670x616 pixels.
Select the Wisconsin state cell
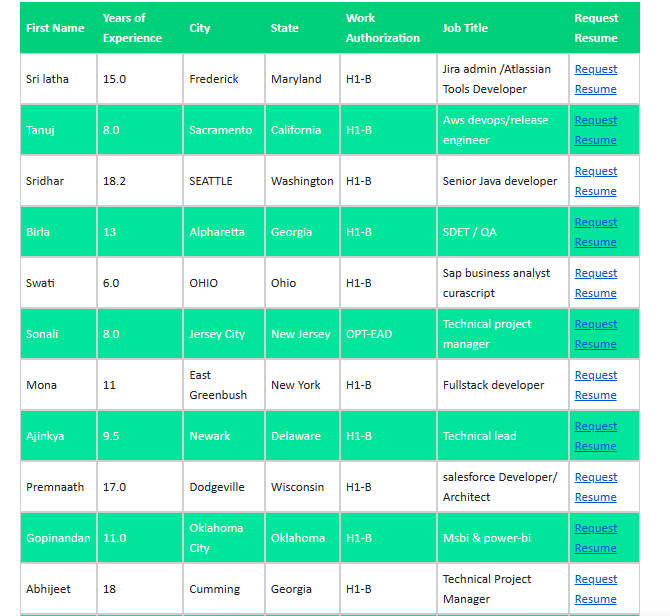click(303, 487)
